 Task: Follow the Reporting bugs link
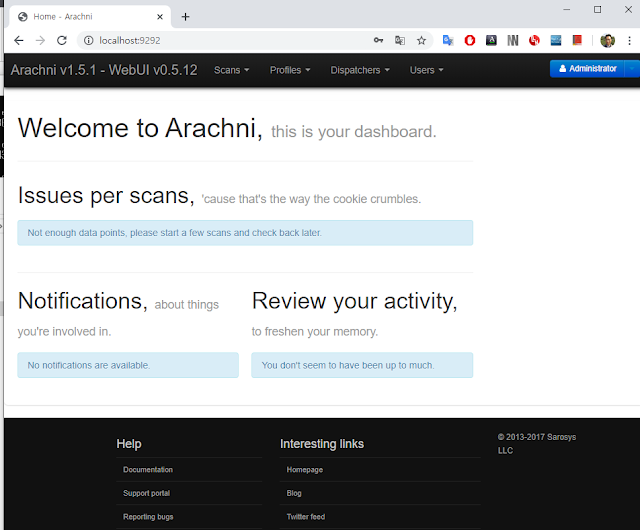pos(148,517)
